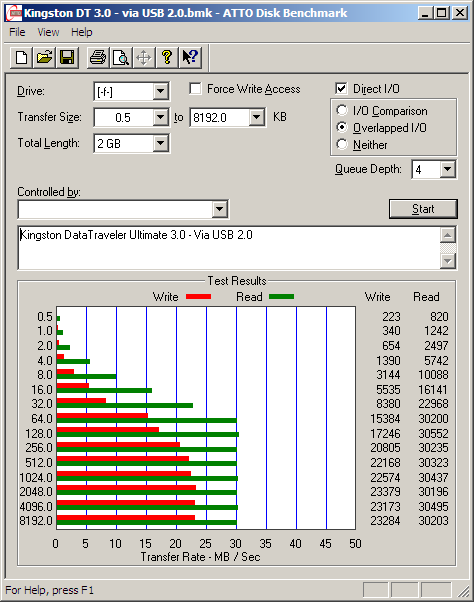
Task: Click the four-arrow move toolbar icon
Action: point(144,58)
